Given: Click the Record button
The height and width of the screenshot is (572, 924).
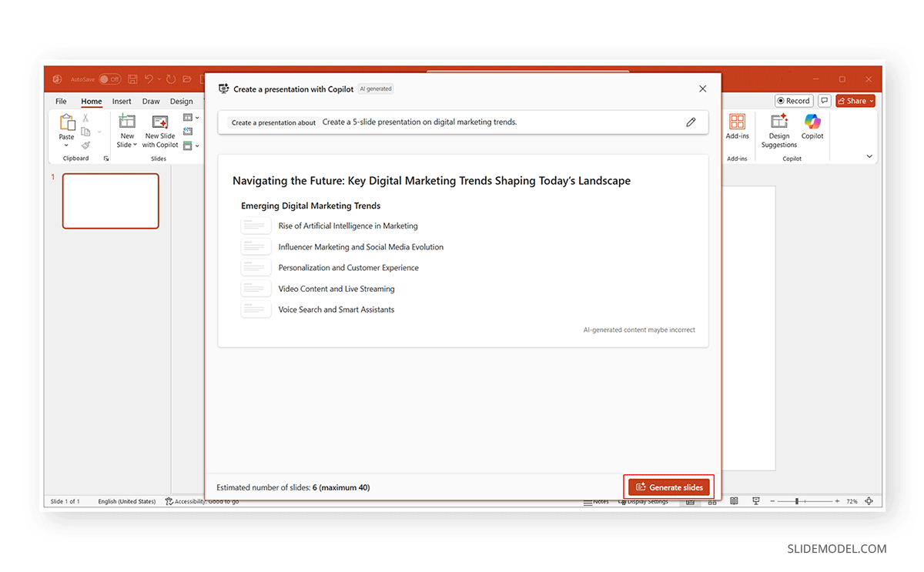Looking at the screenshot, I should [x=793, y=101].
